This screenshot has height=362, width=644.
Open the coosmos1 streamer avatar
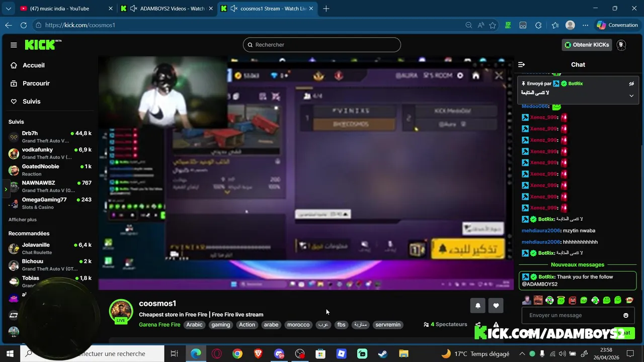(121, 311)
